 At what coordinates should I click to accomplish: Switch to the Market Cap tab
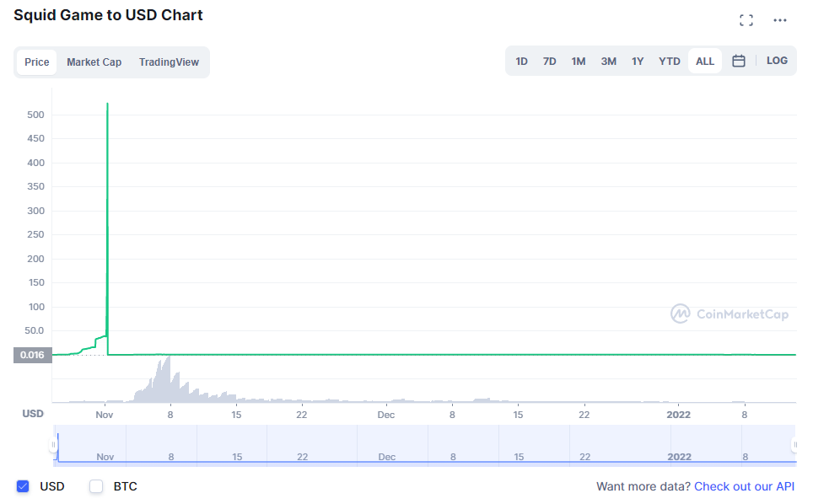click(94, 62)
